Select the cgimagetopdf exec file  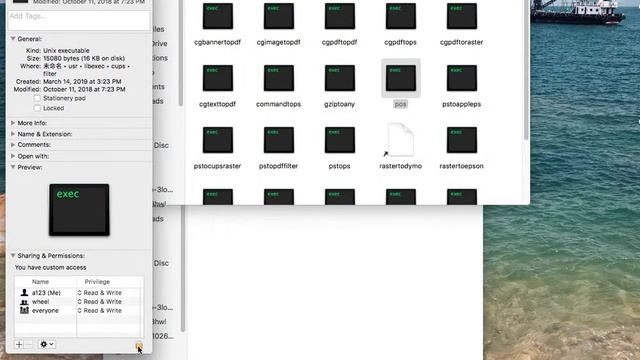click(x=279, y=16)
